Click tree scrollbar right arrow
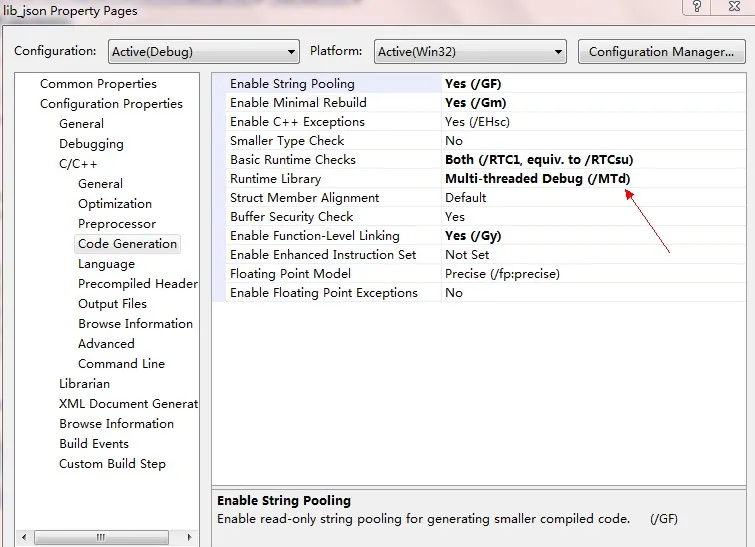755x547 pixels. (189, 537)
